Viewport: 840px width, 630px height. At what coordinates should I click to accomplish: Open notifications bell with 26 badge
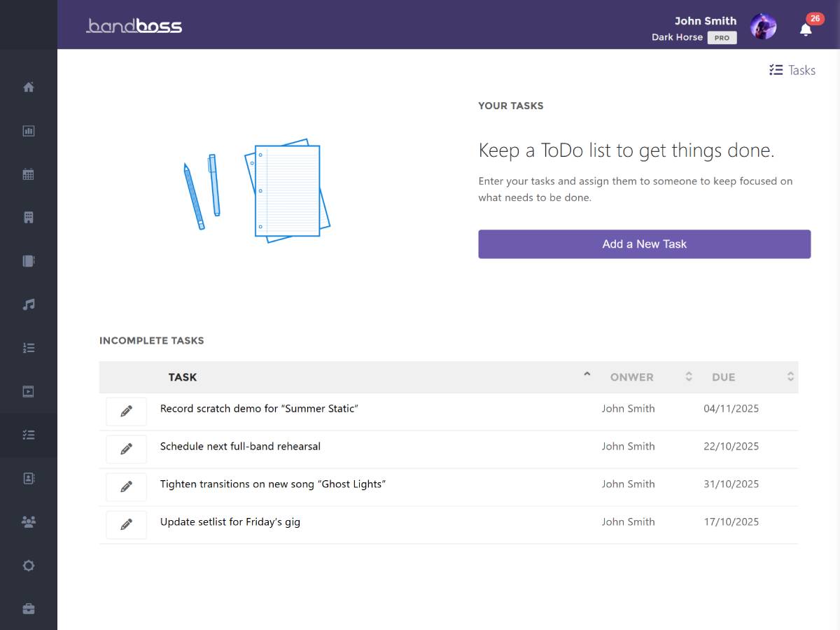(x=806, y=29)
